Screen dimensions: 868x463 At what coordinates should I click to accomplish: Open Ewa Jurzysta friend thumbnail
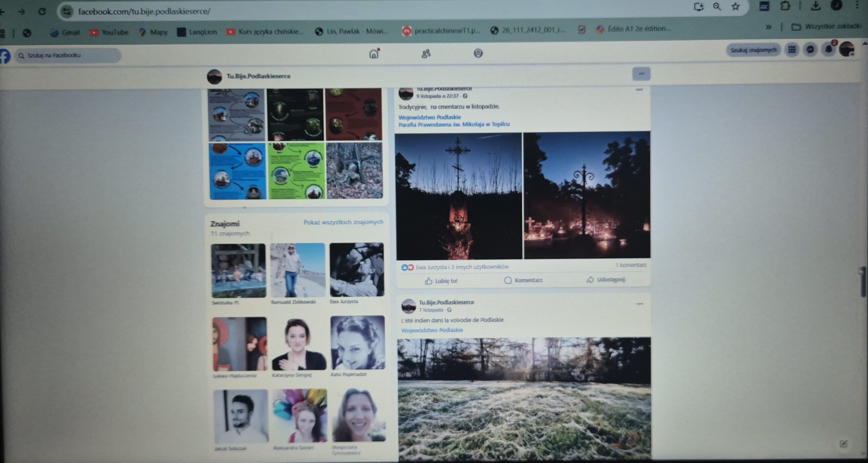pyautogui.click(x=357, y=270)
